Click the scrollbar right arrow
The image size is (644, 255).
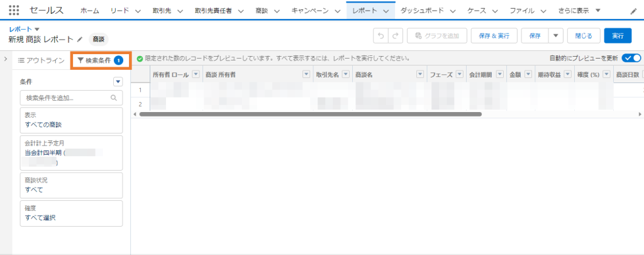(640, 114)
